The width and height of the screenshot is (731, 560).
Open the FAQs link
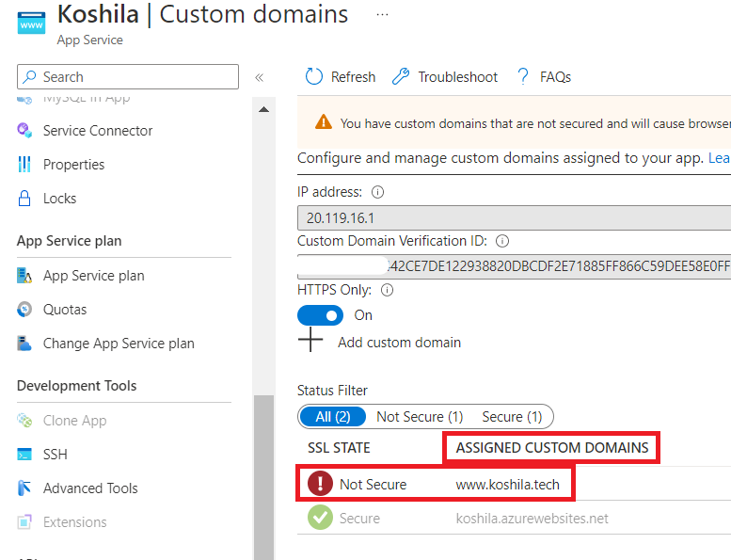point(555,77)
